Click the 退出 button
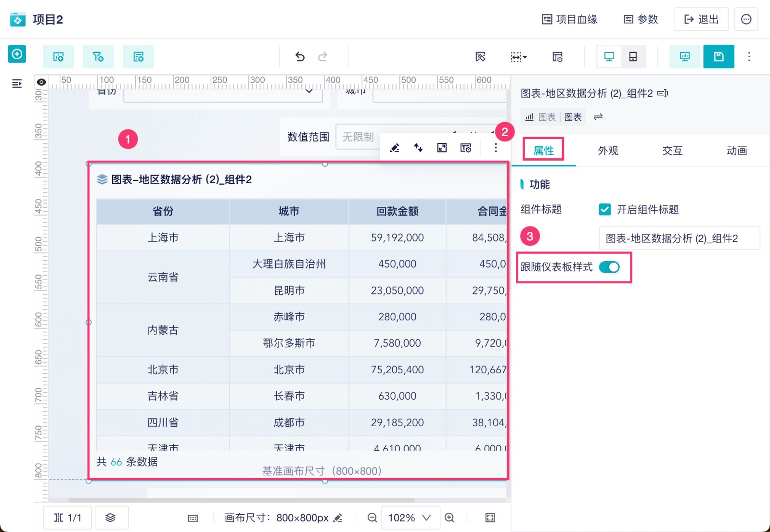This screenshot has height=532, width=770. (x=701, y=19)
